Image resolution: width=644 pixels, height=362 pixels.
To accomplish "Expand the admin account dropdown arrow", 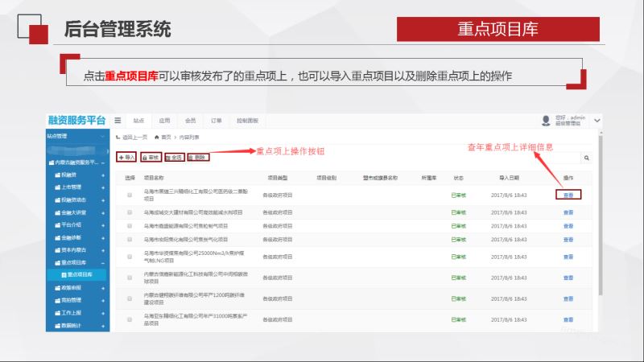I will (x=597, y=120).
